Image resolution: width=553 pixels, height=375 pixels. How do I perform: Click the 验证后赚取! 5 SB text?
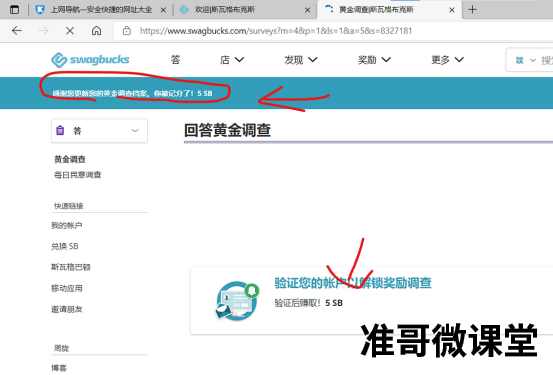[309, 303]
